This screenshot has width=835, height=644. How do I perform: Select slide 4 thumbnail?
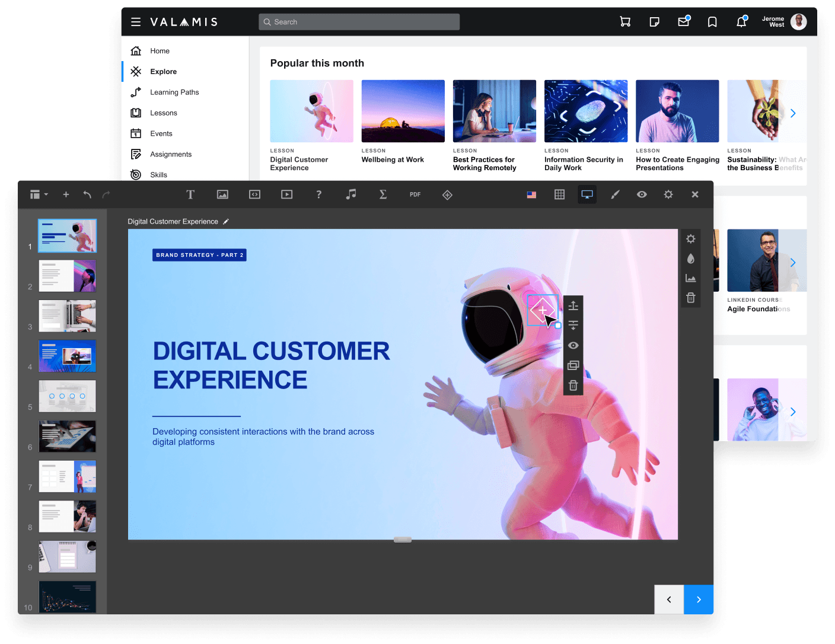pos(67,356)
